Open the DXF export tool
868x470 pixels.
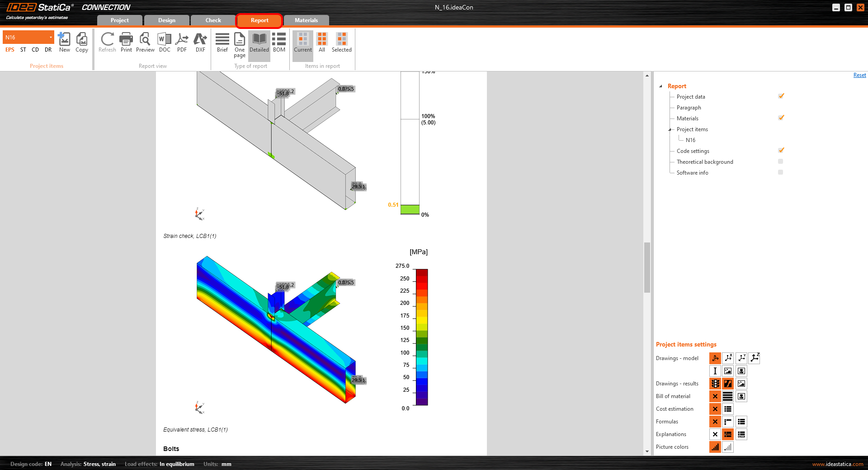[x=200, y=43]
